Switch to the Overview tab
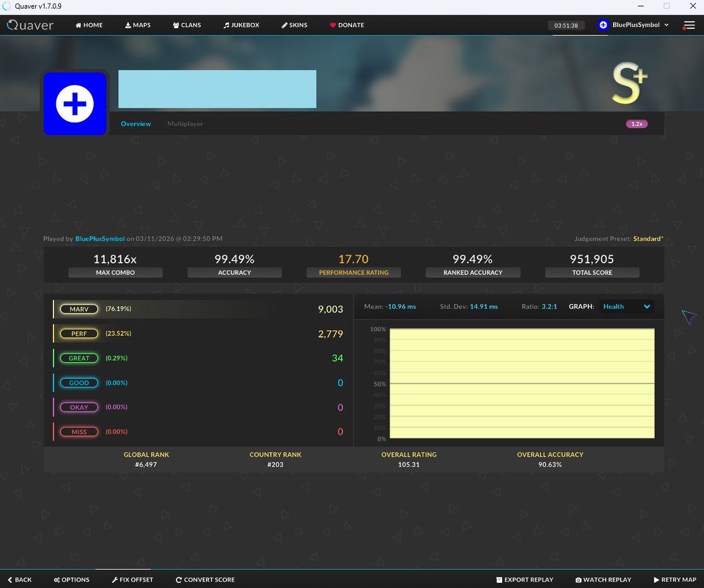The height and width of the screenshot is (588, 704). [x=136, y=124]
